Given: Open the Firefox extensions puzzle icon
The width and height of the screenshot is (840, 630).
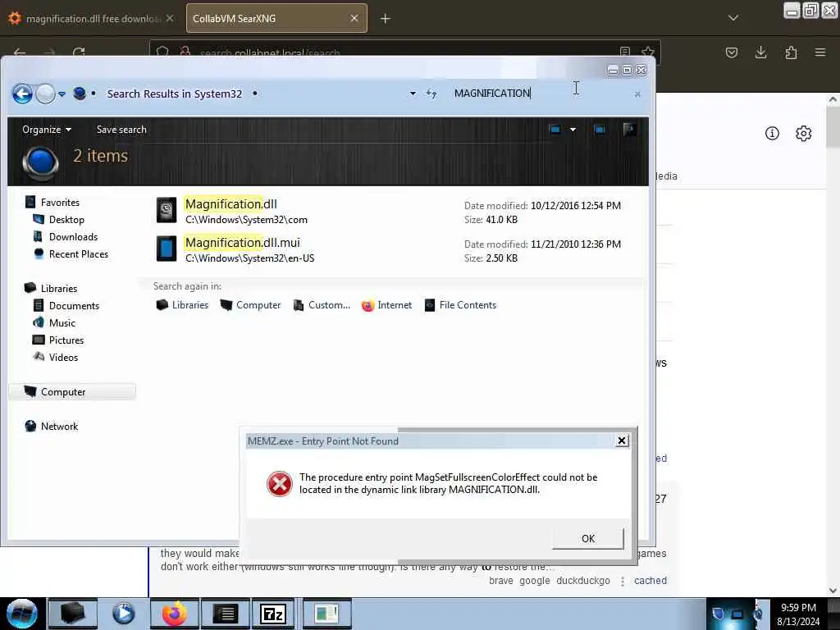Looking at the screenshot, I should (x=791, y=52).
